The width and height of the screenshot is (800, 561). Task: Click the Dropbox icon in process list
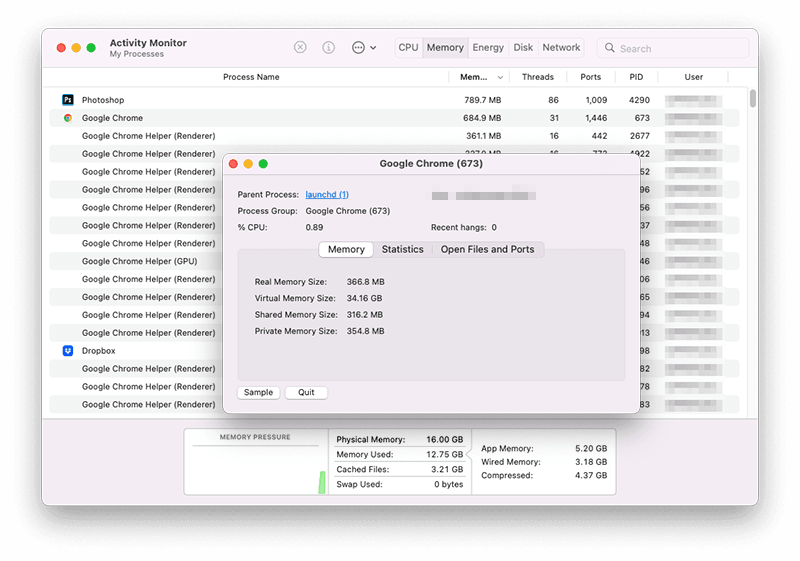[68, 351]
